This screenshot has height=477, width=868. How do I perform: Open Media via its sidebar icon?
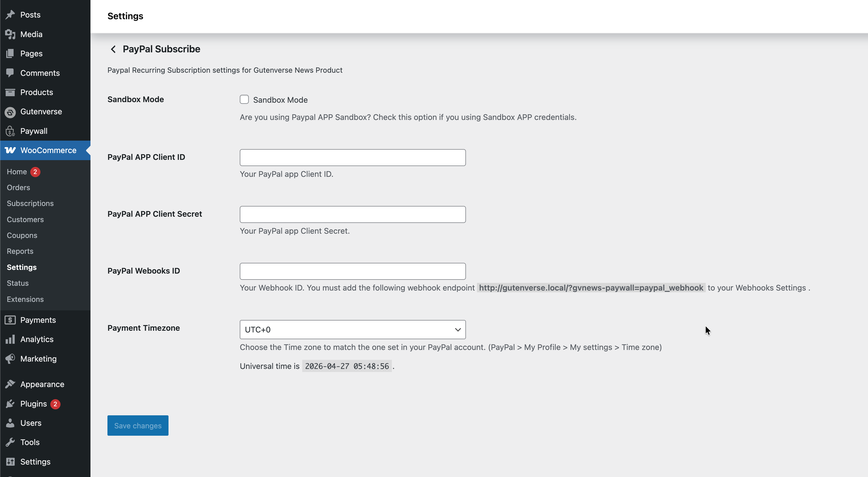coord(10,34)
